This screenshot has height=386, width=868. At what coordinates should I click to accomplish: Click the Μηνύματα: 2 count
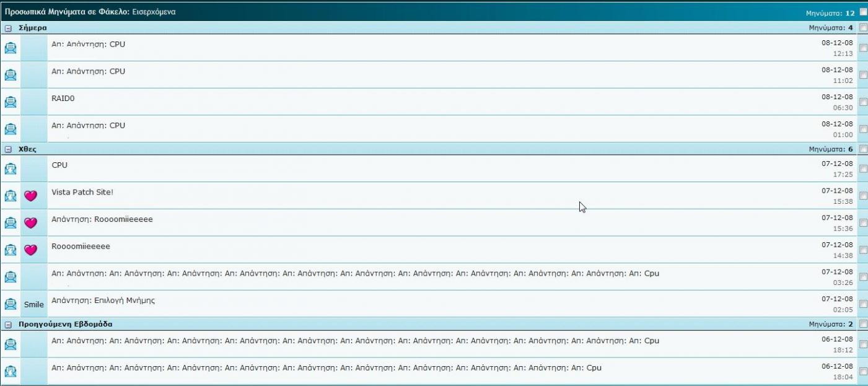pos(831,324)
